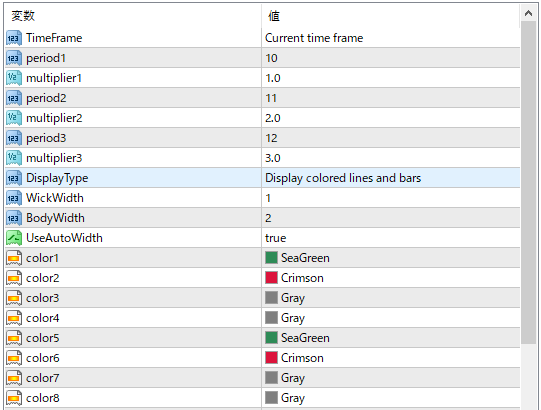This screenshot has width=541, height=410.
Task: Click the SeaGreen swatch for color1
Action: (x=272, y=258)
